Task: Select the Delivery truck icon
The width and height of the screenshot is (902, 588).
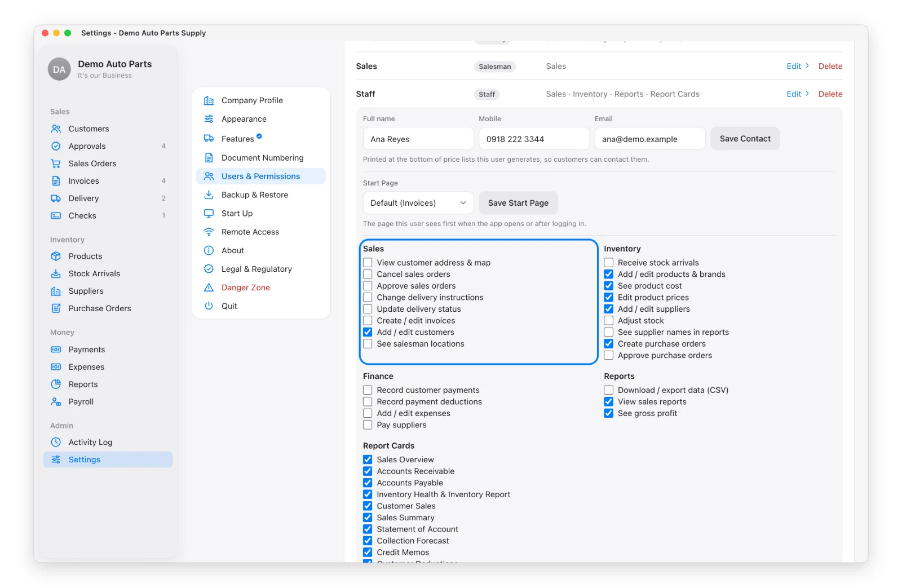Action: [56, 198]
